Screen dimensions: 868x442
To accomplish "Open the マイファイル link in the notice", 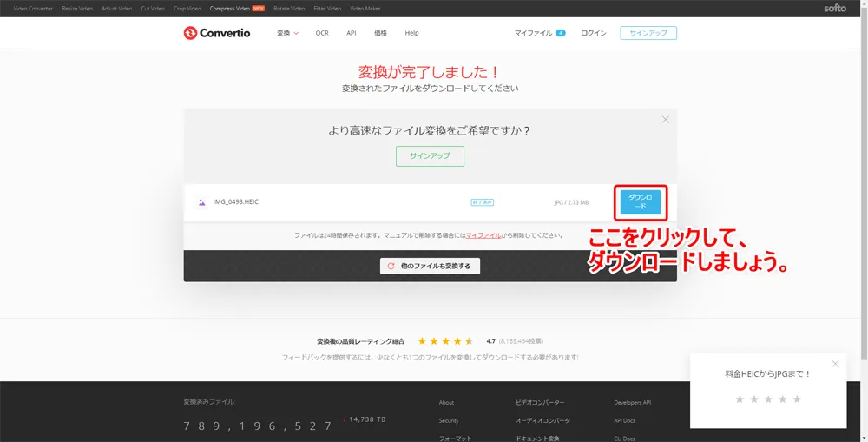I will point(483,235).
